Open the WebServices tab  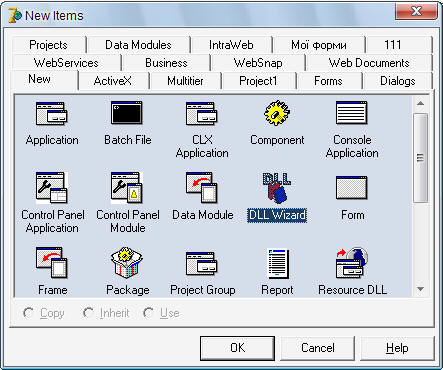click(66, 63)
